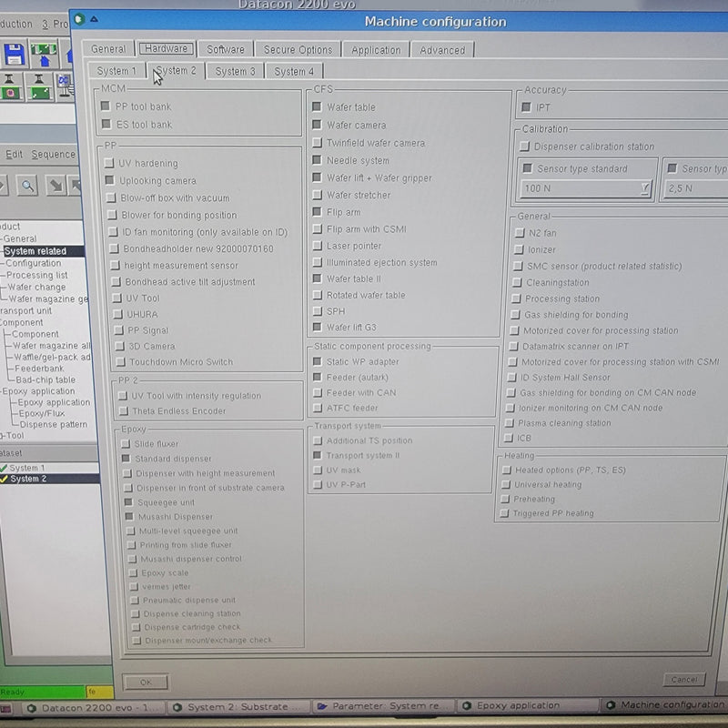Enable the N2 fan checkbox
The height and width of the screenshot is (728, 728).
[x=520, y=233]
